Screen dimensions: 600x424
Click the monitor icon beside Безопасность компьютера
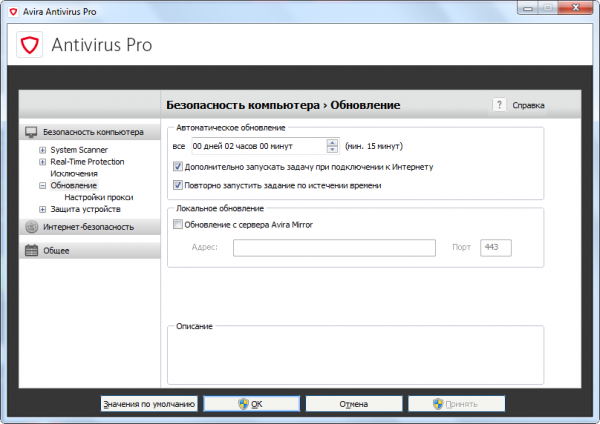tap(31, 132)
